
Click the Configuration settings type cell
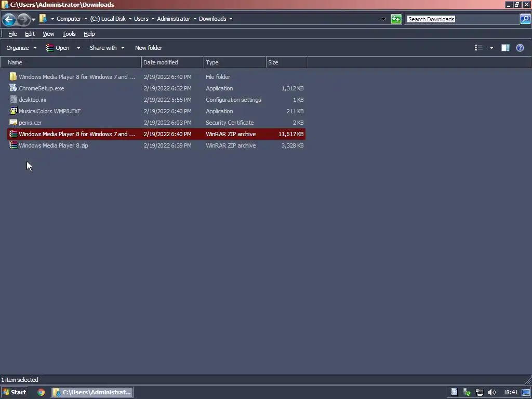point(233,100)
